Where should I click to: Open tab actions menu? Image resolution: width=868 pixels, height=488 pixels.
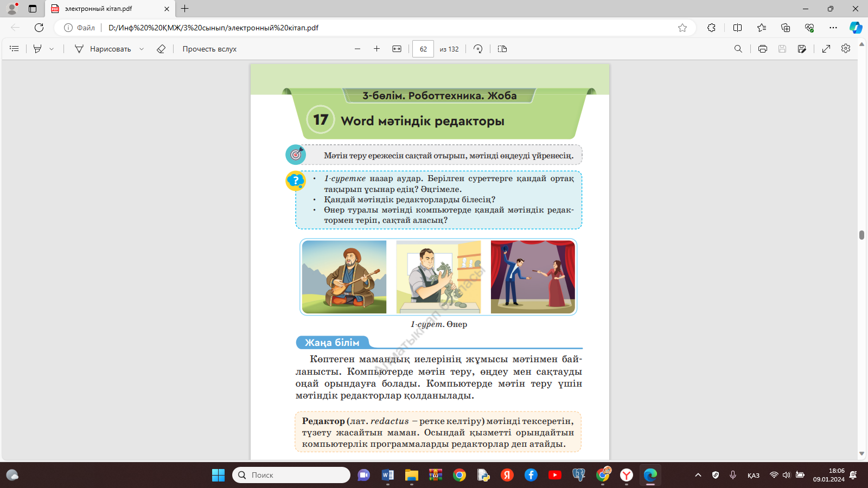[x=33, y=9]
